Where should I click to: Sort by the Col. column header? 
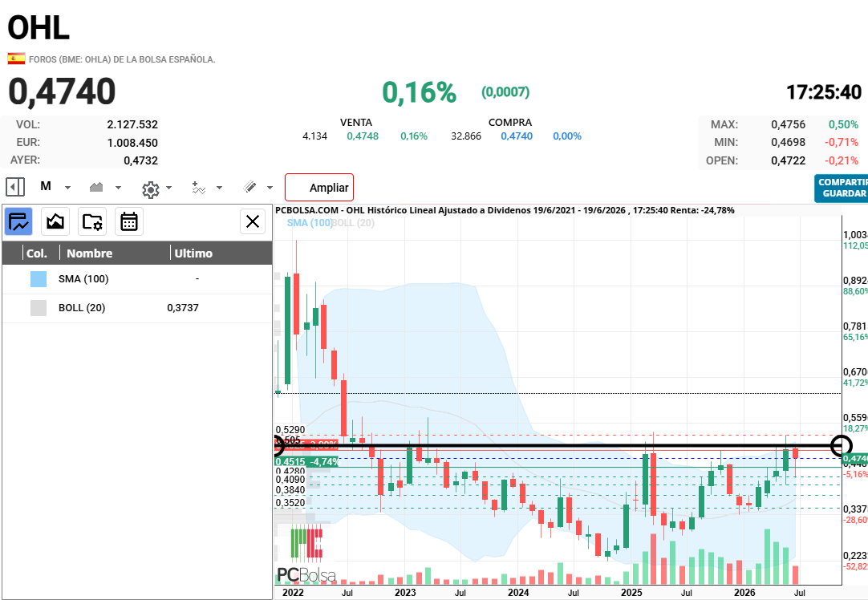coord(37,253)
